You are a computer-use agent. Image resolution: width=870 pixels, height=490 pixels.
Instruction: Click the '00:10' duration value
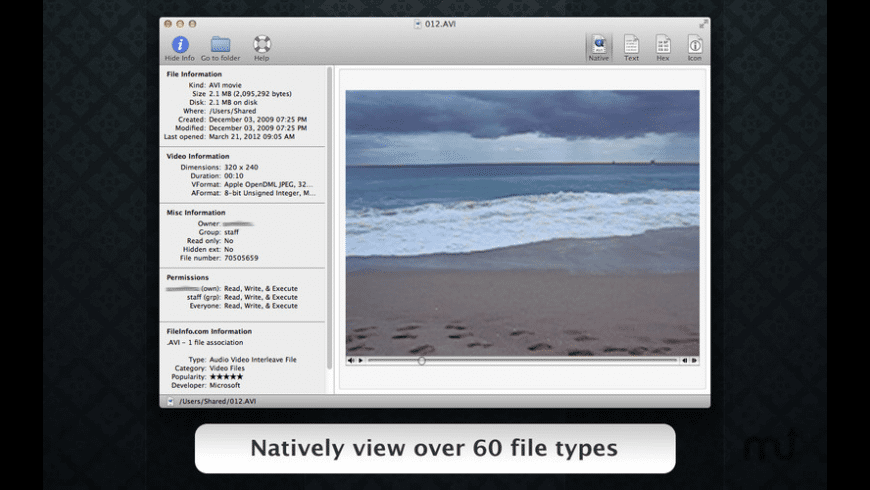coord(234,176)
